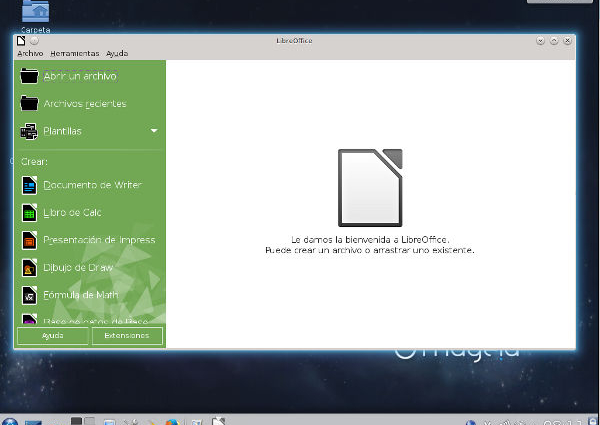Click the Archivos recientes folder icon
Image resolution: width=600 pixels, height=425 pixels.
(29, 103)
